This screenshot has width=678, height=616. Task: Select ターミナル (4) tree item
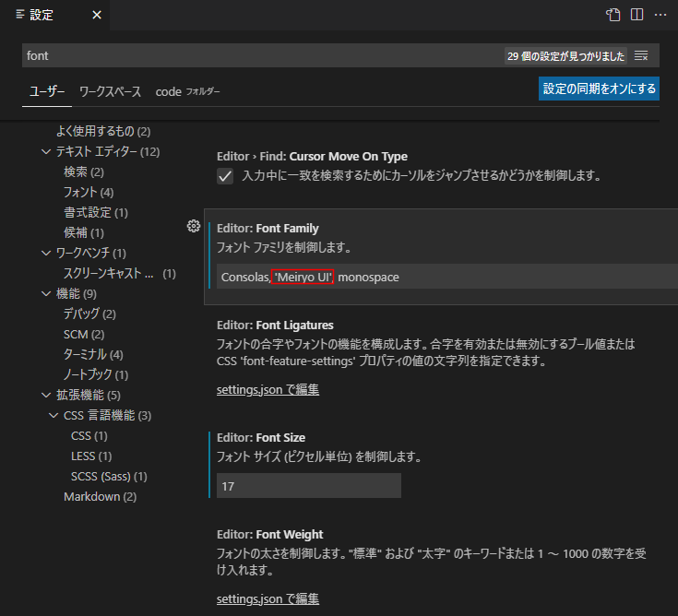pyautogui.click(x=93, y=354)
